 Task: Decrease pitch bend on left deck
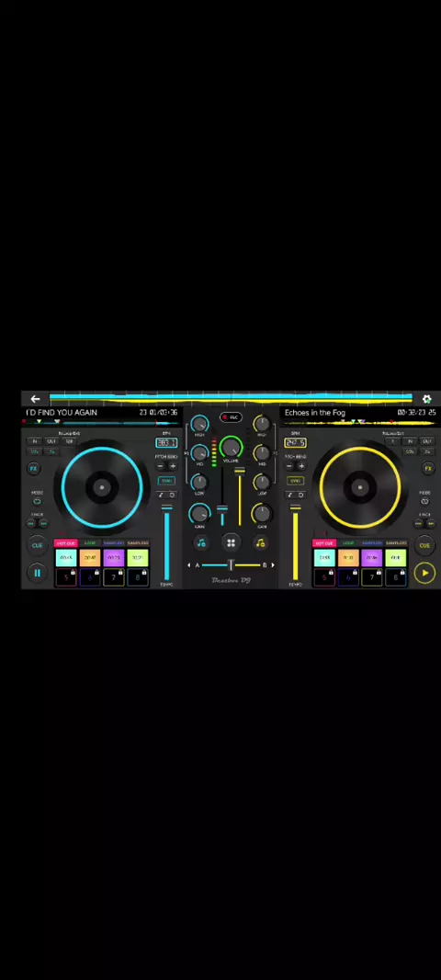pyautogui.click(x=160, y=466)
